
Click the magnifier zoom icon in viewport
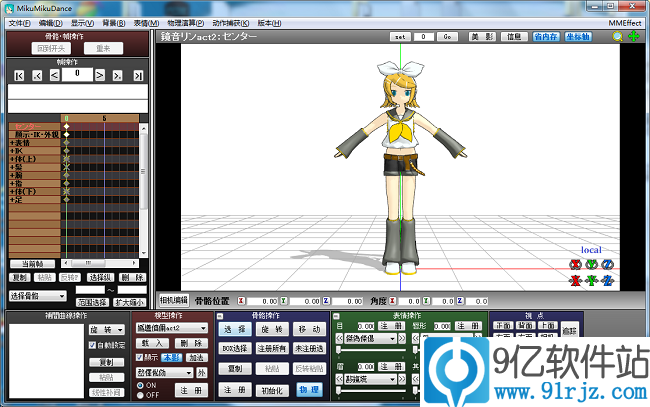coord(617,37)
